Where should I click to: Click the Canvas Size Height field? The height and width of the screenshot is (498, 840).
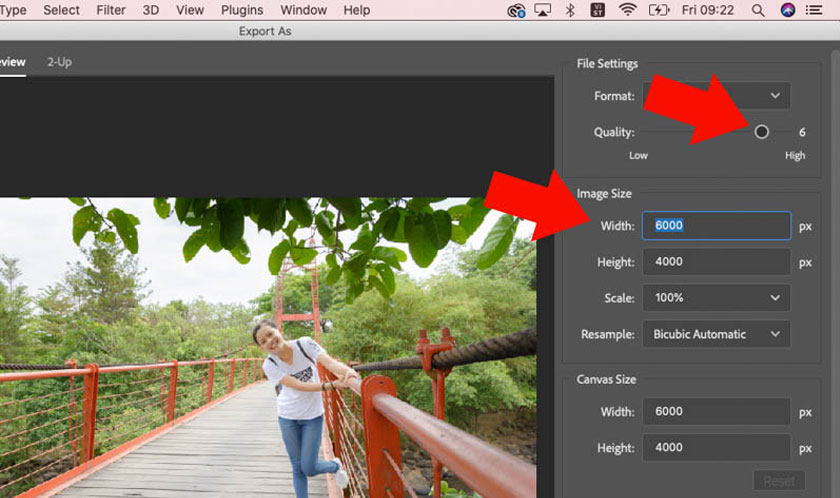716,448
